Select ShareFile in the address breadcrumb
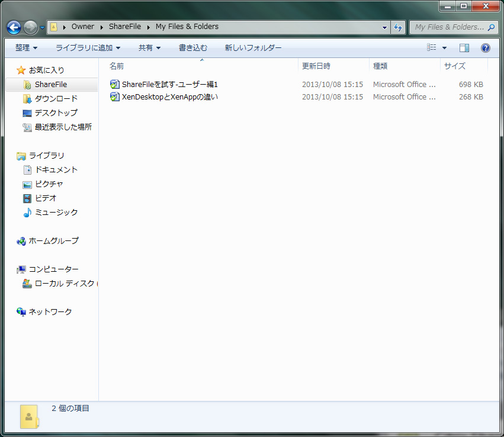 [125, 27]
